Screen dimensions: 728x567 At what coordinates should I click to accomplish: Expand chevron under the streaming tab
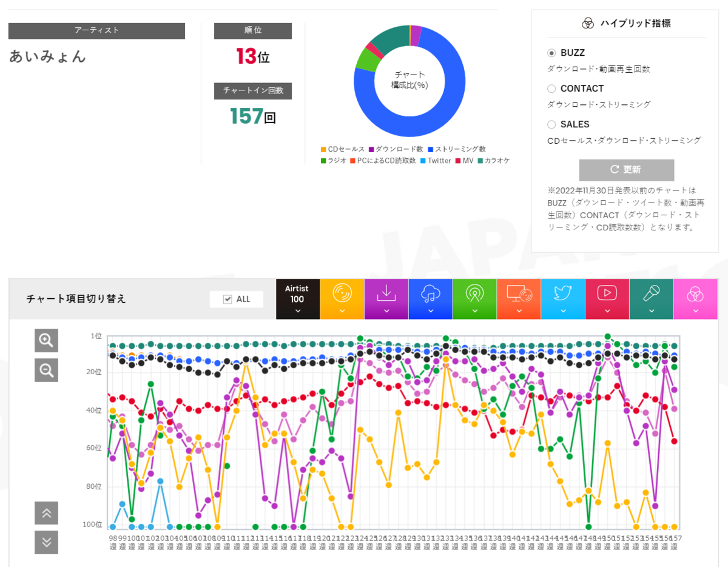pos(431,311)
